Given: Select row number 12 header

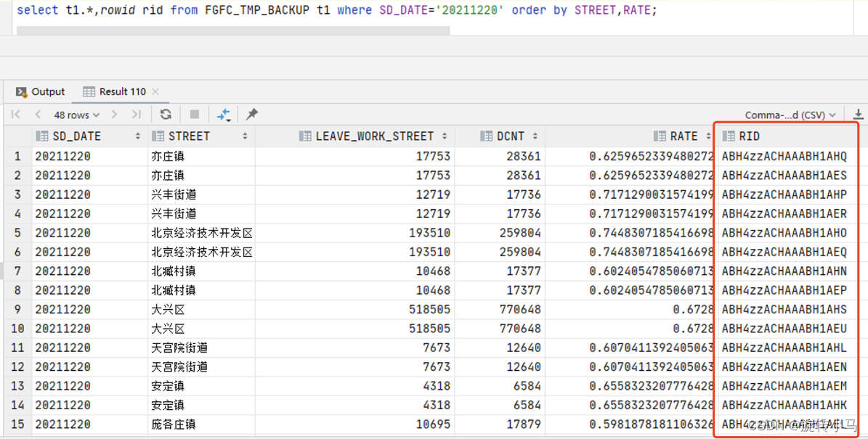Looking at the screenshot, I should point(17,367).
